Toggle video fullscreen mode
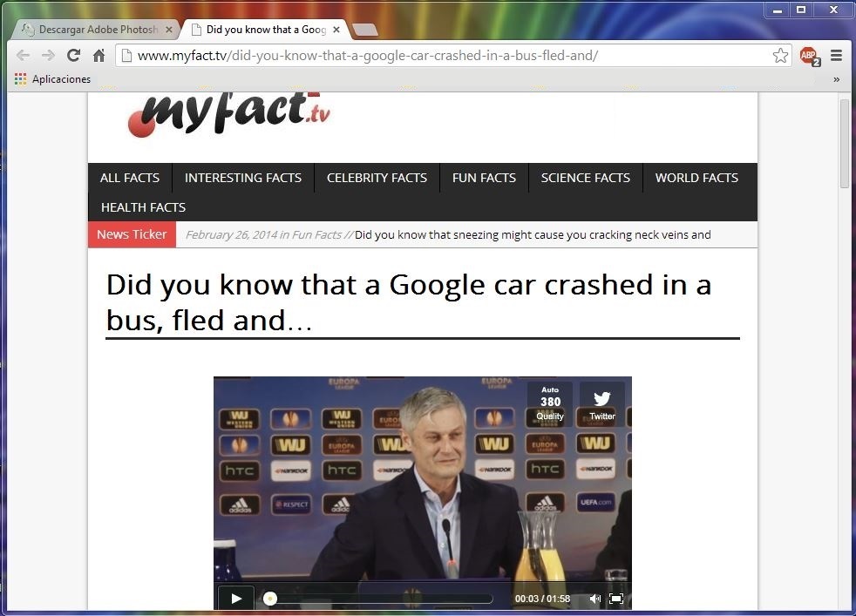 click(x=615, y=599)
